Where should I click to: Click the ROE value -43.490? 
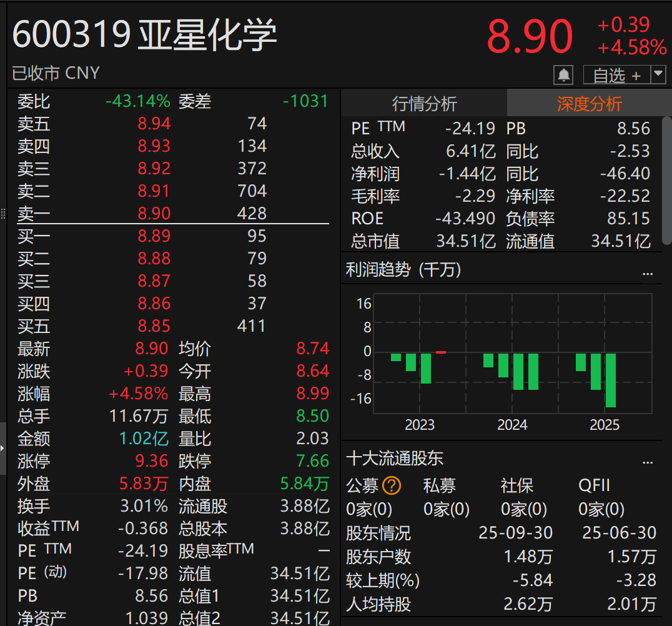coord(465,219)
